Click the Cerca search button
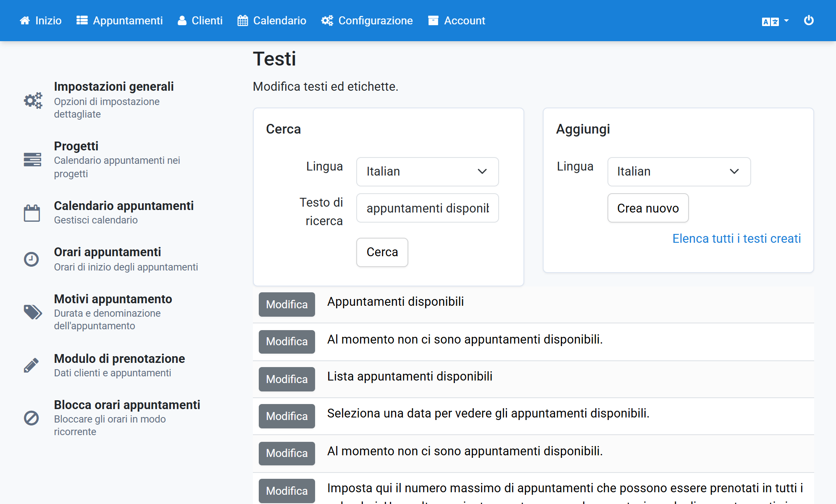 tap(382, 252)
